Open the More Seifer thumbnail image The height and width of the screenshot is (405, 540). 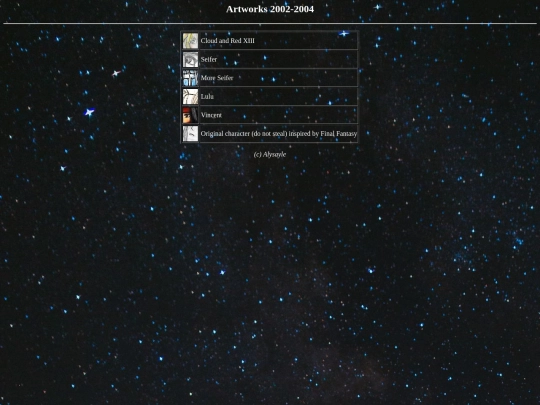(190, 78)
